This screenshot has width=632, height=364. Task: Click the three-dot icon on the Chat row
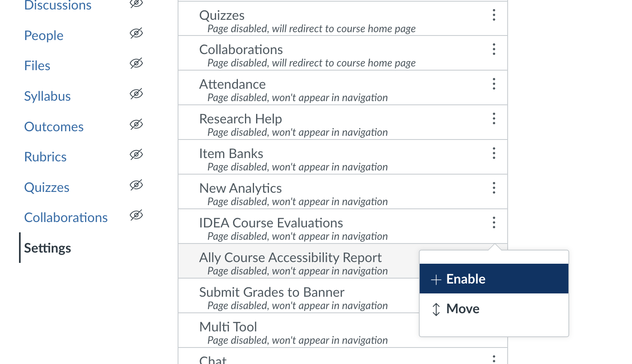[494, 360]
